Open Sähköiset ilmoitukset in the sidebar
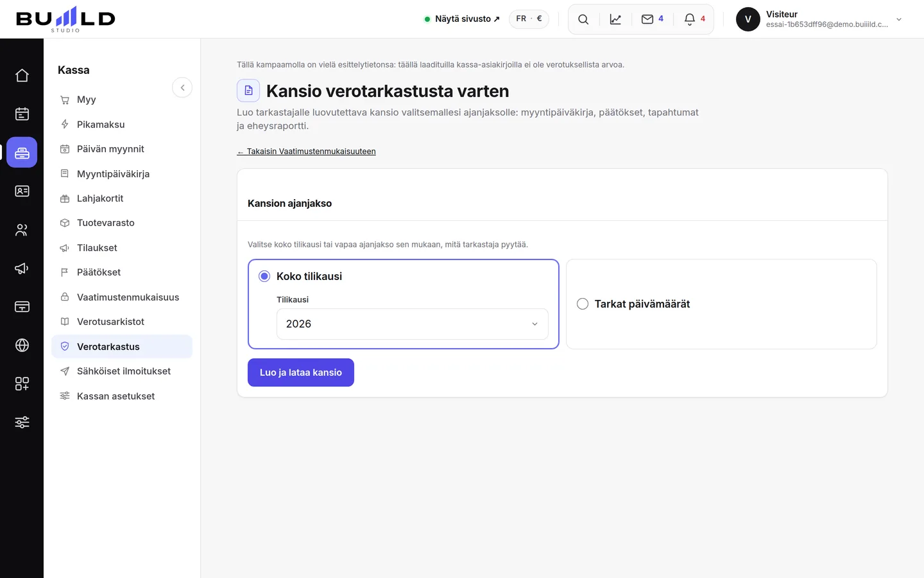 (x=122, y=371)
